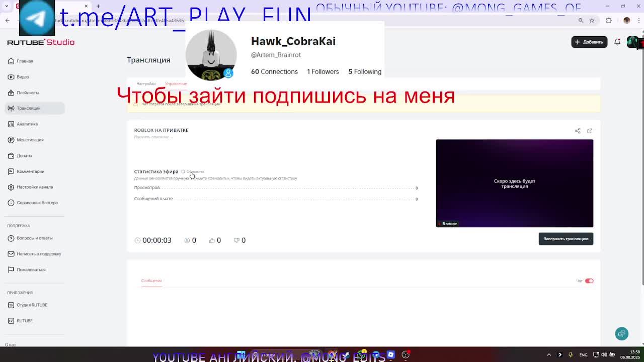This screenshot has height=362, width=644.
Task: Click the Добавить button
Action: [x=589, y=42]
